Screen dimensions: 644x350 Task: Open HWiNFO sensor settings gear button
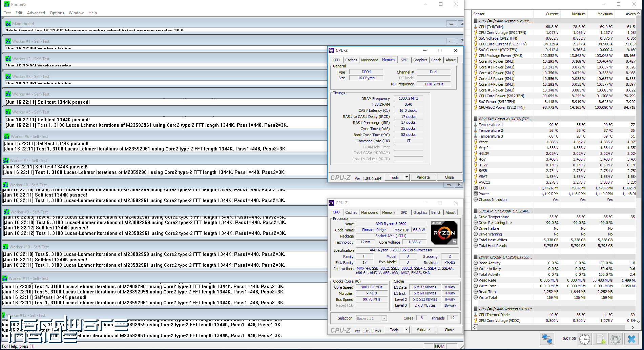pyautogui.click(x=616, y=339)
